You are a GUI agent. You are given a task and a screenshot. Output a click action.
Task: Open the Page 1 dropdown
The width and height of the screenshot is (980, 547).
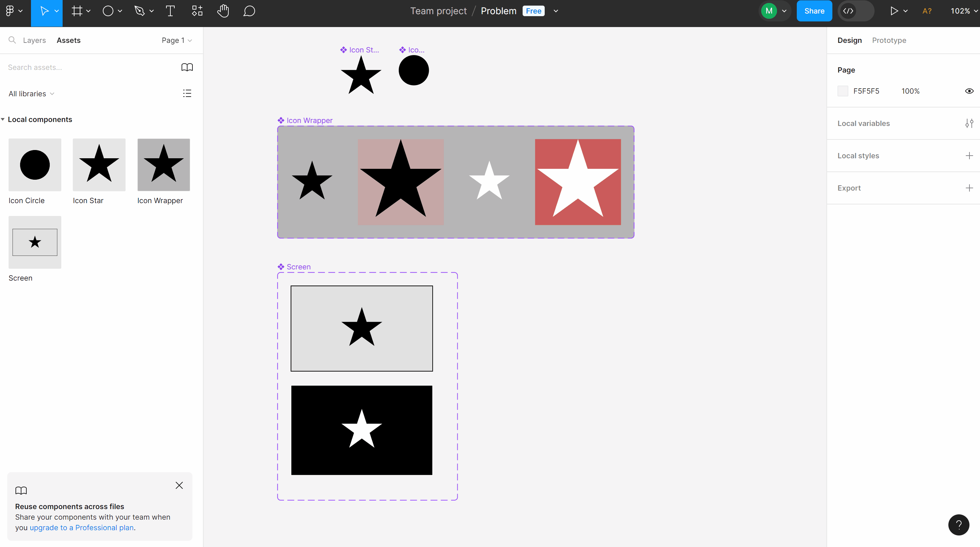pos(177,40)
